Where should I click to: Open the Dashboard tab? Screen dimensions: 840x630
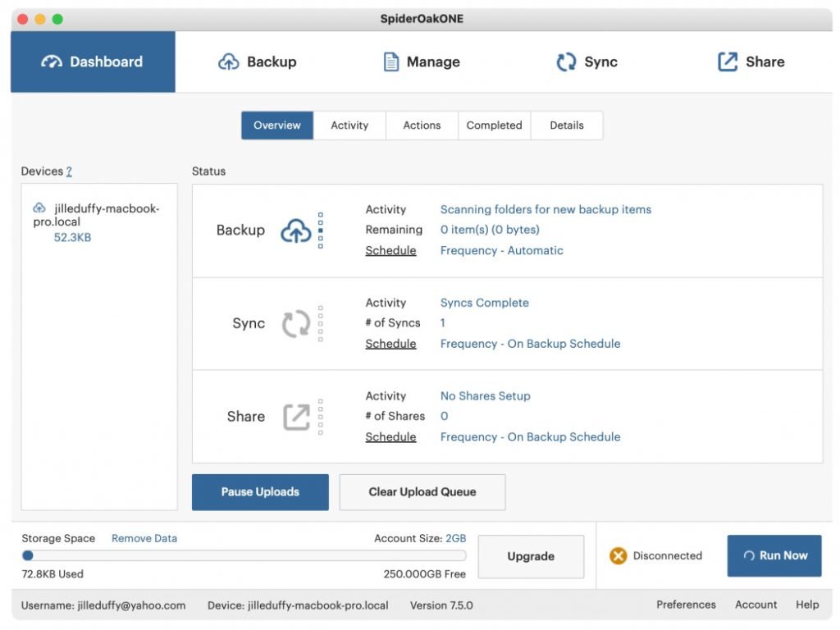pos(93,62)
